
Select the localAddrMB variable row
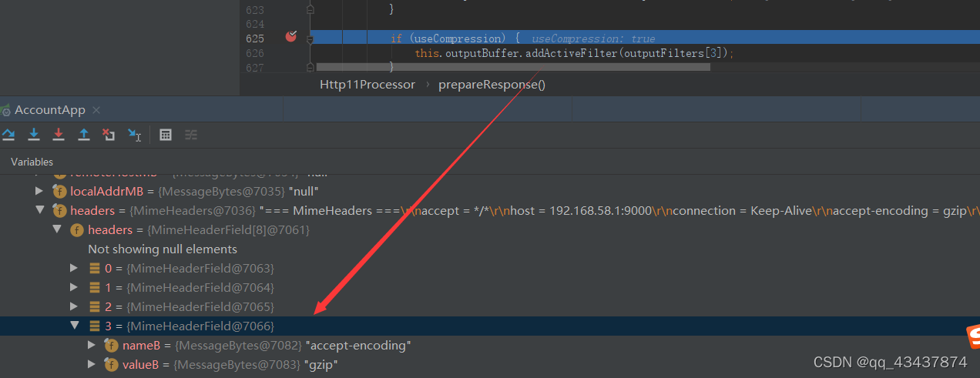click(x=490, y=191)
